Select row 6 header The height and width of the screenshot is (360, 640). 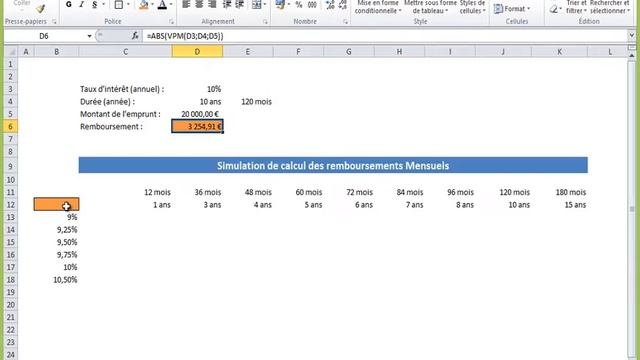tap(11, 127)
